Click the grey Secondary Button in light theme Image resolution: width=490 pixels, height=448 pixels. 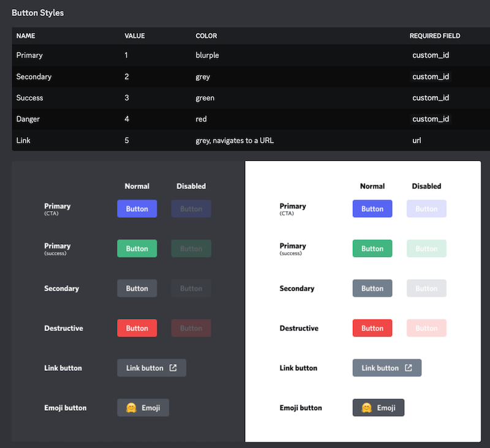(372, 288)
